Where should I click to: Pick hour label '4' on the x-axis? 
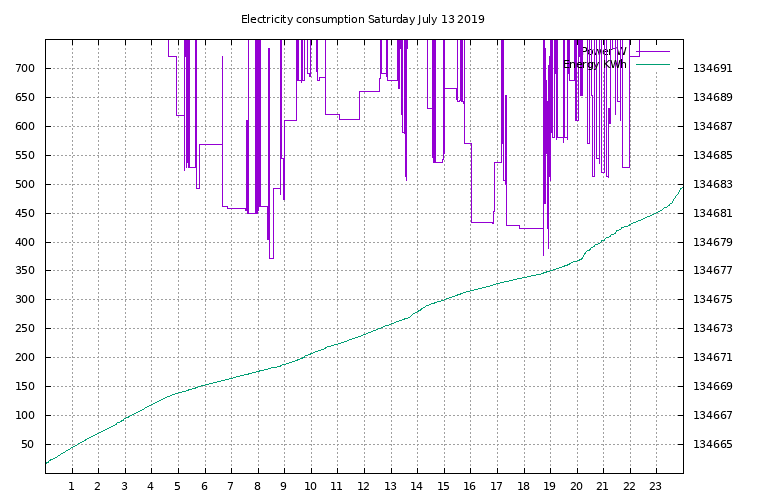(151, 486)
